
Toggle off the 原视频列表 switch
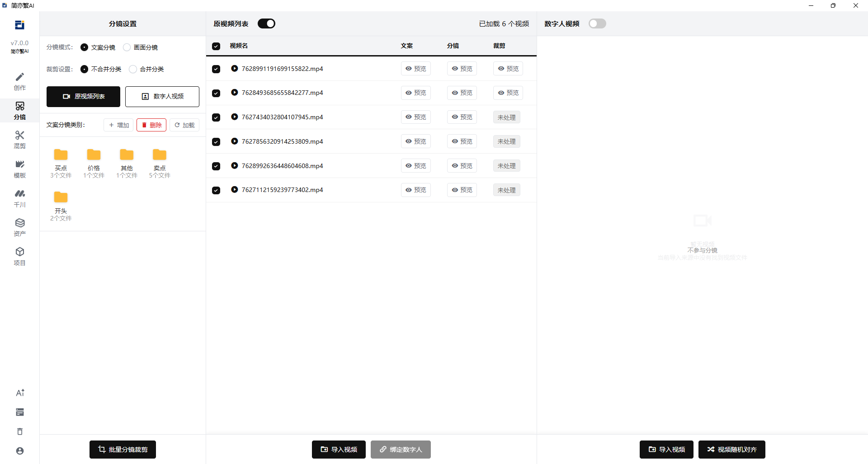(x=266, y=23)
